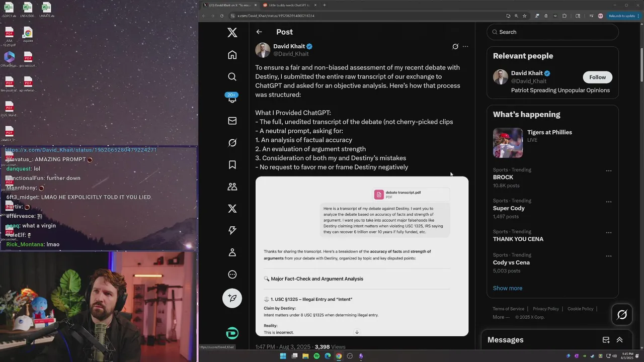
Task: Bookmark this page with star icon
Action: (524, 16)
